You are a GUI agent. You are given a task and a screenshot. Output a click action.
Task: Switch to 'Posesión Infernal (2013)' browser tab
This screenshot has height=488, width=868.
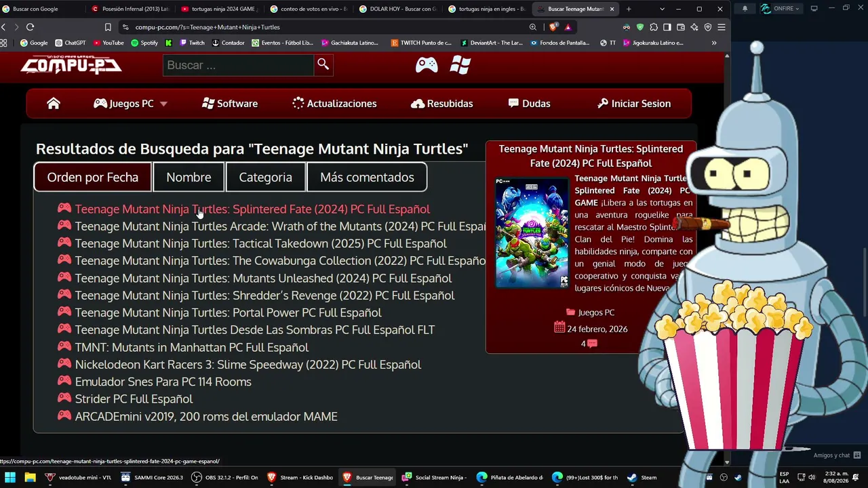click(x=131, y=9)
